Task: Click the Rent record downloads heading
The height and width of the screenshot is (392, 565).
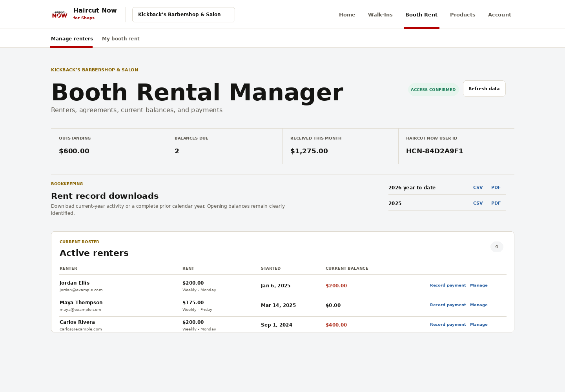Action: click(105, 196)
